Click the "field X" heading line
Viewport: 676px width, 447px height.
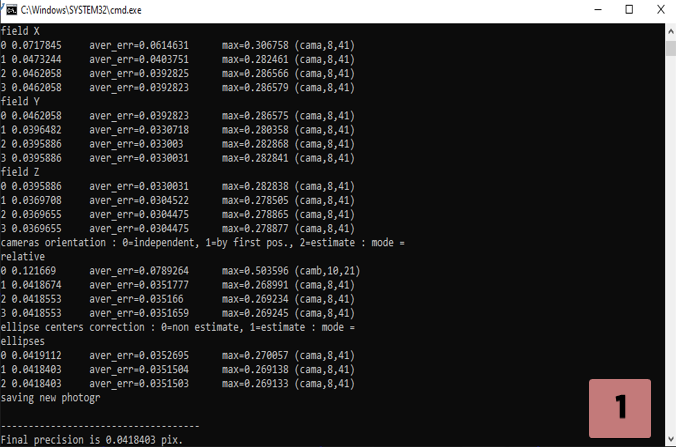pyautogui.click(x=21, y=32)
